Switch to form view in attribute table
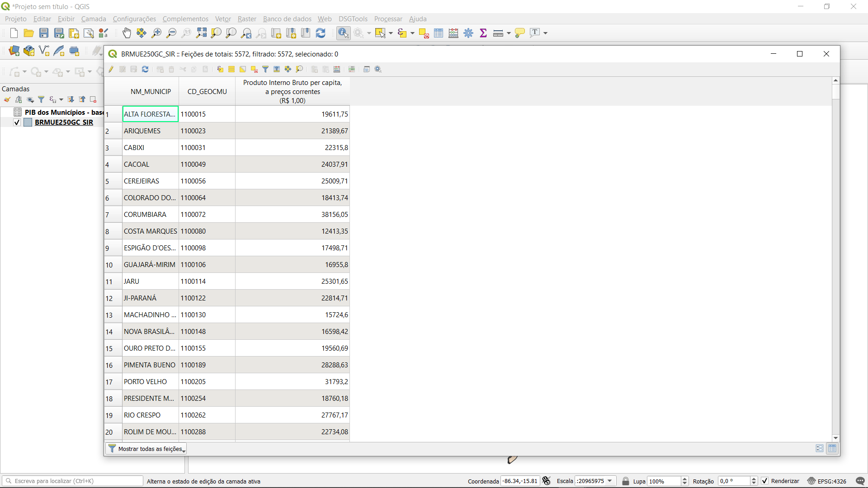The image size is (868, 488). [820, 449]
